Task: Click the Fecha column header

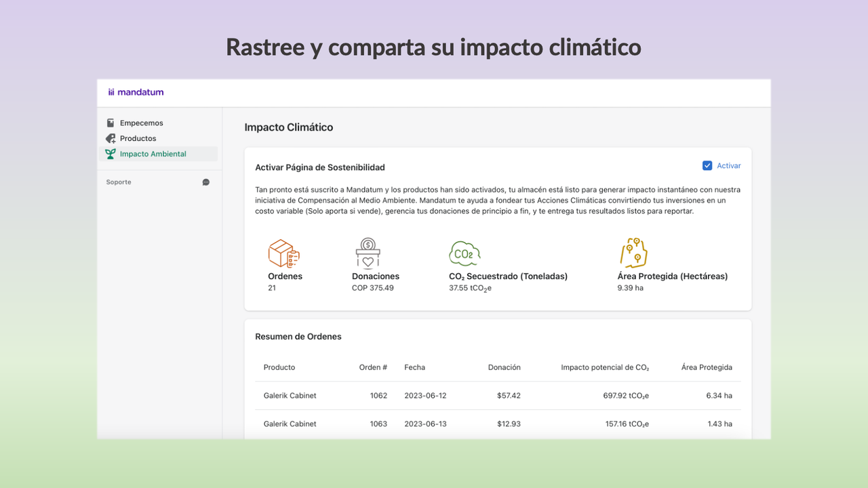Action: point(415,367)
